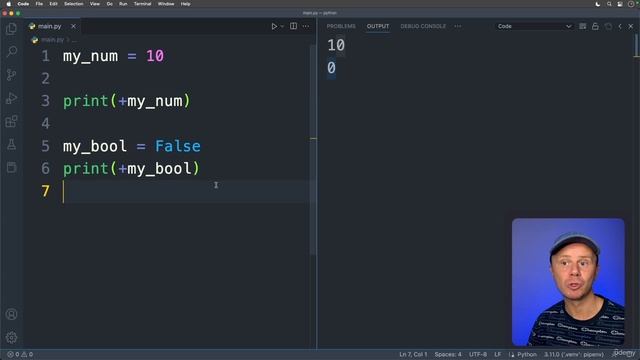Change the Python language mode
The width and height of the screenshot is (640, 360).
click(x=527, y=354)
